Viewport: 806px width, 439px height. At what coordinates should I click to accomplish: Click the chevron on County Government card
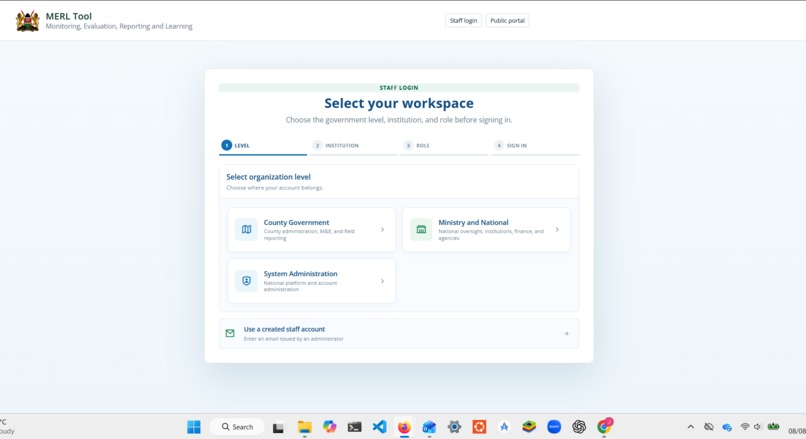(382, 230)
